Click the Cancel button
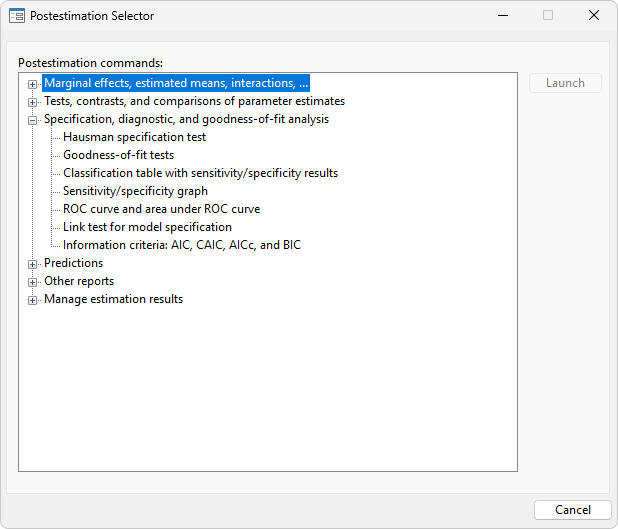 click(x=573, y=510)
